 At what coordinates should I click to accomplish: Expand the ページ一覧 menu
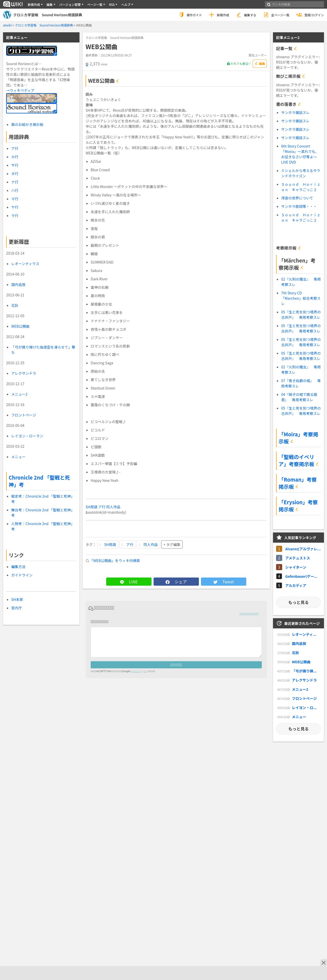(x=96, y=5)
